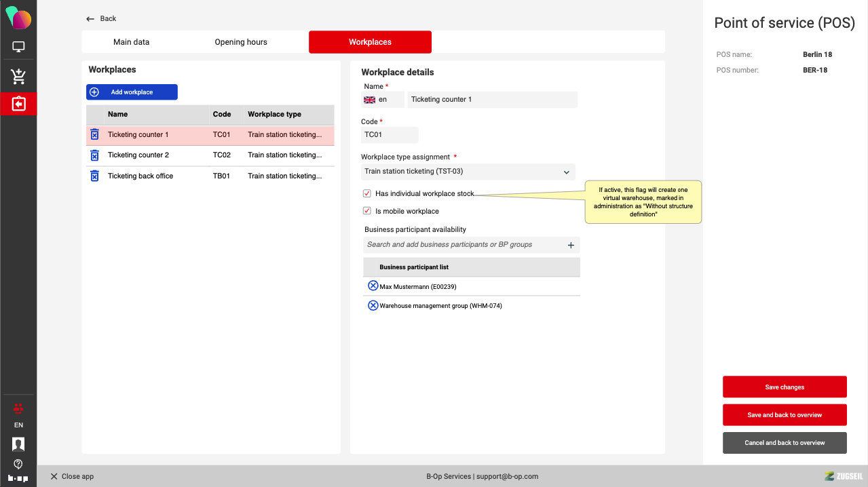The height and width of the screenshot is (487, 868).
Task: Switch to the Main data tab
Action: click(x=131, y=42)
